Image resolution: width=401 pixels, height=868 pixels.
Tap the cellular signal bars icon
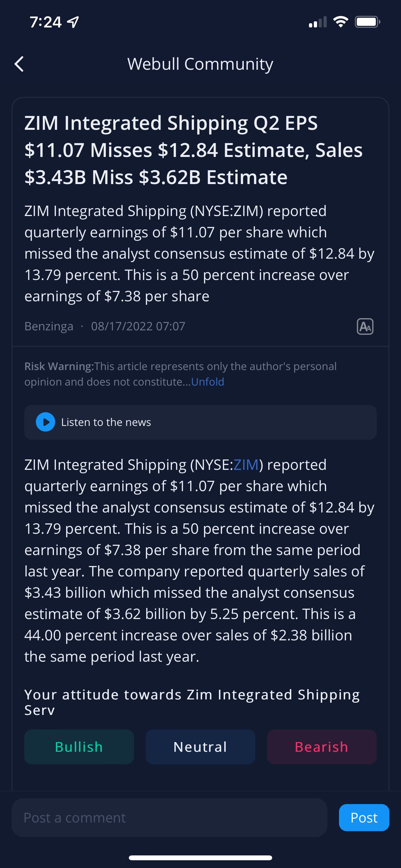point(317,22)
